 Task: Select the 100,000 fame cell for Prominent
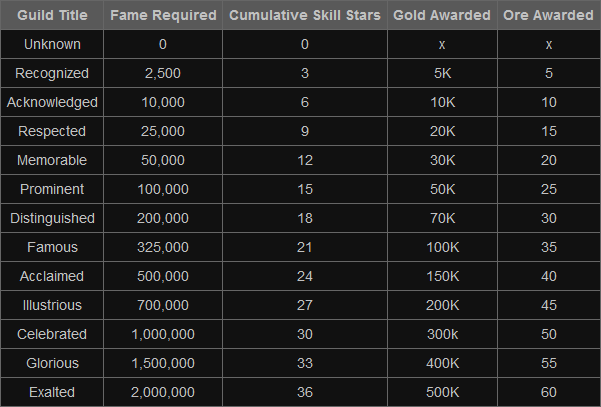tap(162, 190)
